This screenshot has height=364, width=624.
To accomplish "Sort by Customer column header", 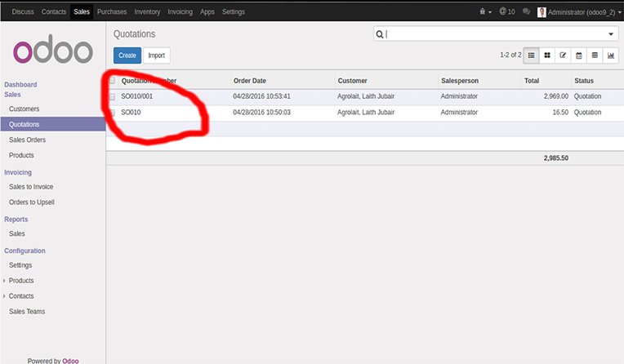I will 352,81.
